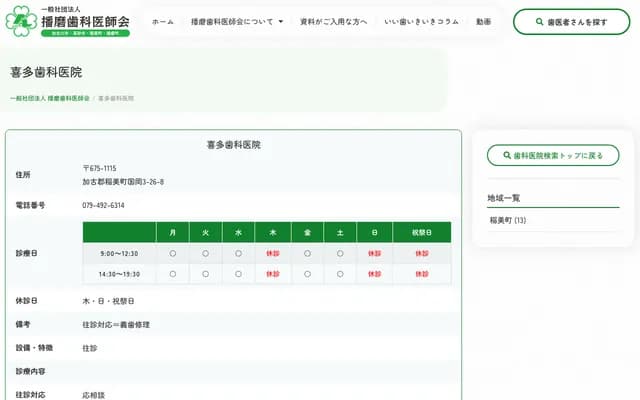Click the Wednesday morning ○ cell
640x400 pixels.
pyautogui.click(x=238, y=253)
